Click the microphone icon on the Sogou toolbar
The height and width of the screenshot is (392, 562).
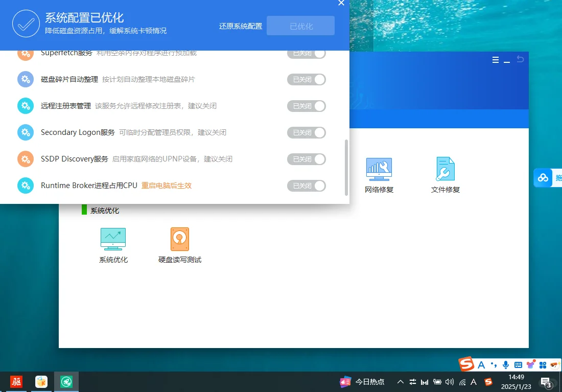click(x=505, y=364)
